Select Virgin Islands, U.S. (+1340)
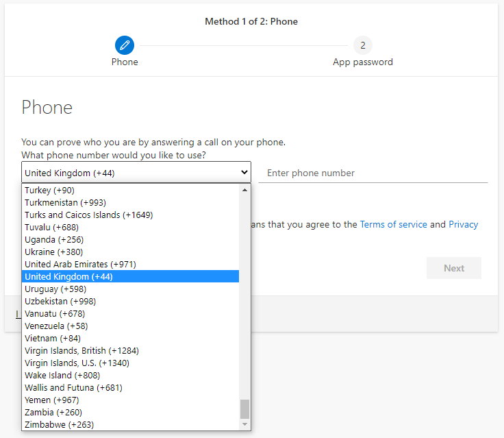Image resolution: width=504 pixels, height=438 pixels. tap(130, 363)
